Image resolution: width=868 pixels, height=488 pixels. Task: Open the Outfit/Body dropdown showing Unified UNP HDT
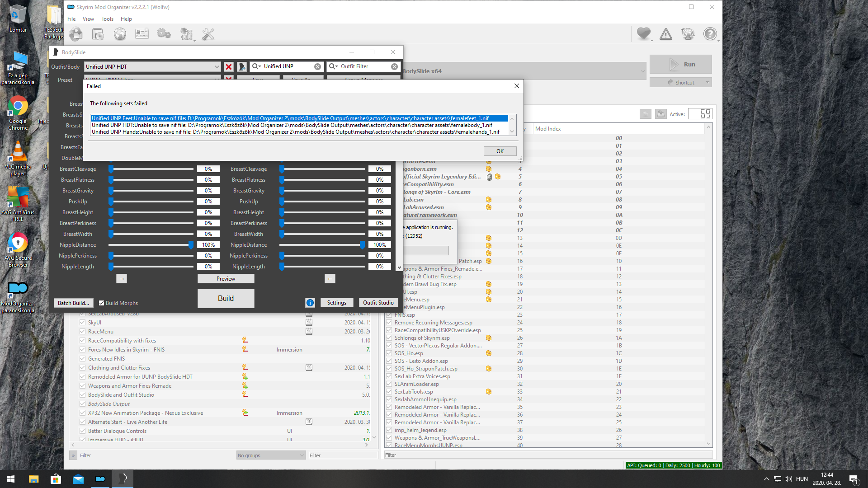[152, 67]
